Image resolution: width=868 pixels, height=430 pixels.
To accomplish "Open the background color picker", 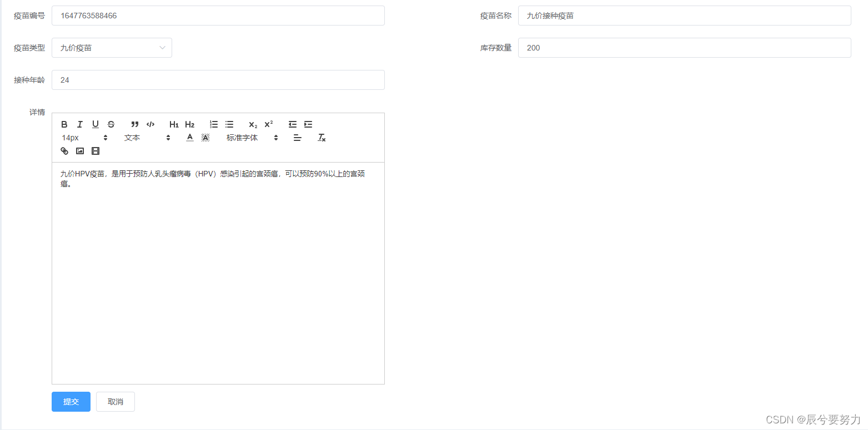I will pyautogui.click(x=205, y=138).
